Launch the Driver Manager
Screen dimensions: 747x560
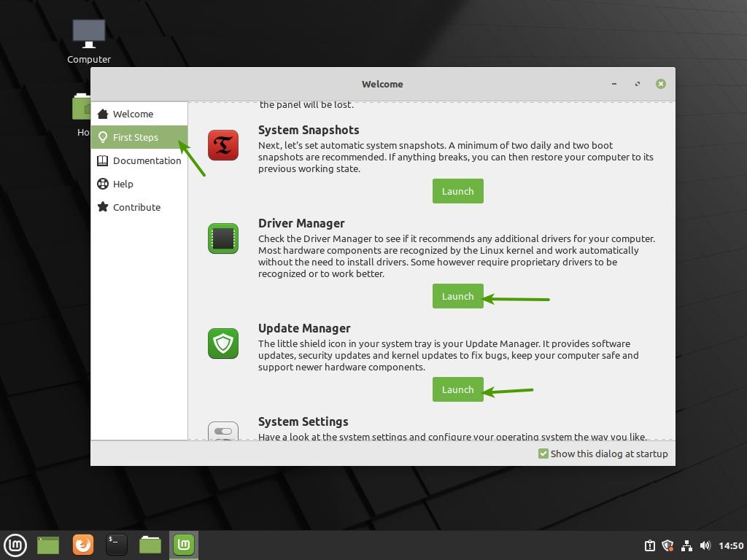click(457, 296)
